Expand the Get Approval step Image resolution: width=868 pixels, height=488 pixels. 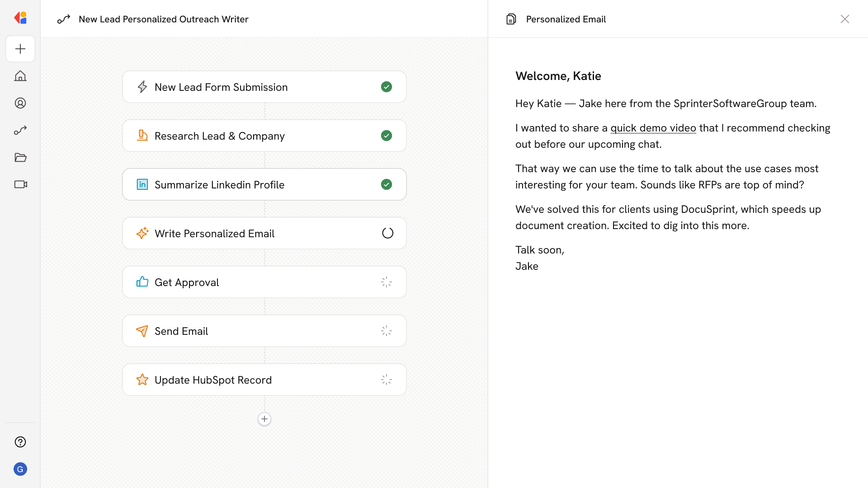tap(264, 282)
